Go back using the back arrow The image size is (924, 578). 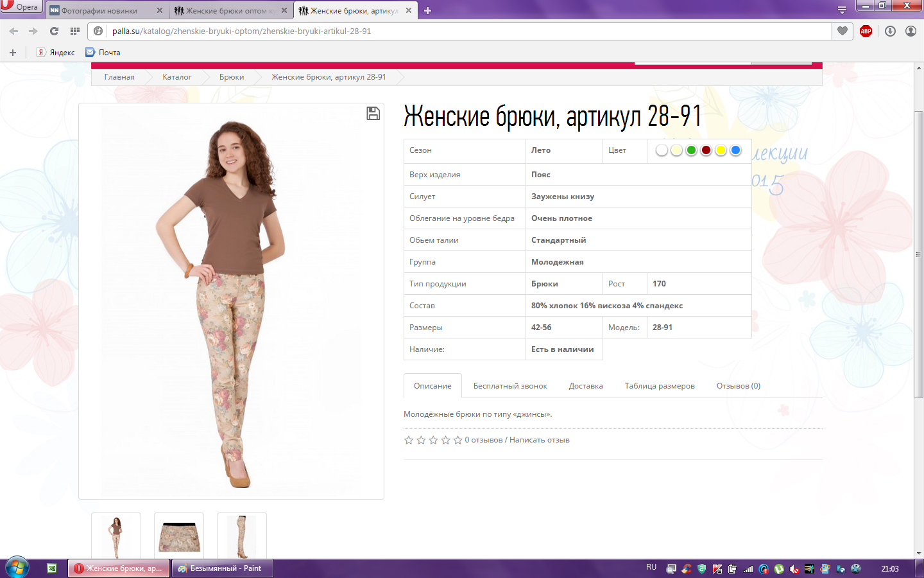point(13,31)
